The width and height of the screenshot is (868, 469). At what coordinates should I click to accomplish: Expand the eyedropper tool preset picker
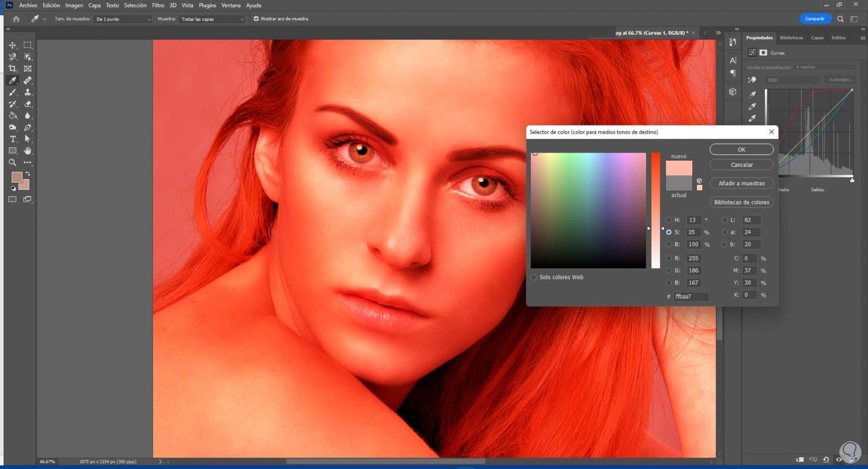click(x=44, y=19)
